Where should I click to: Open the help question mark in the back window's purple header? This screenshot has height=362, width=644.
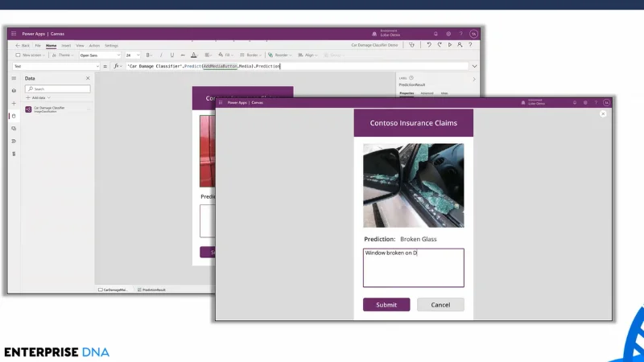(x=460, y=34)
